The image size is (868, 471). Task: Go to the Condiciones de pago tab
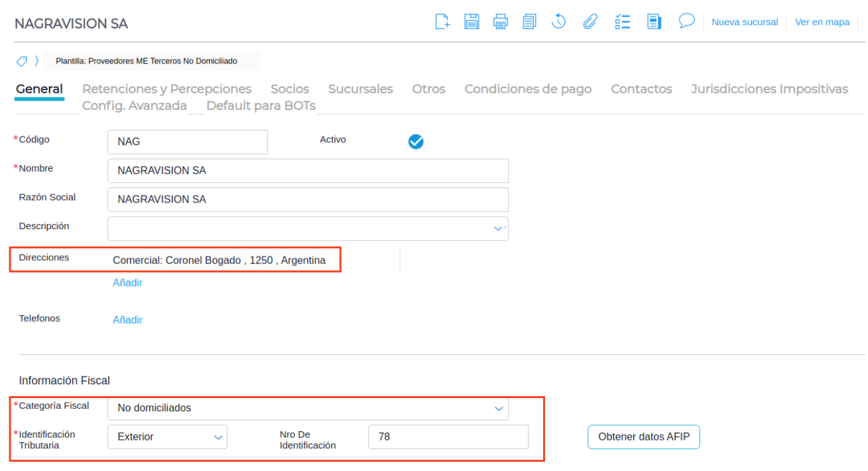[528, 89]
